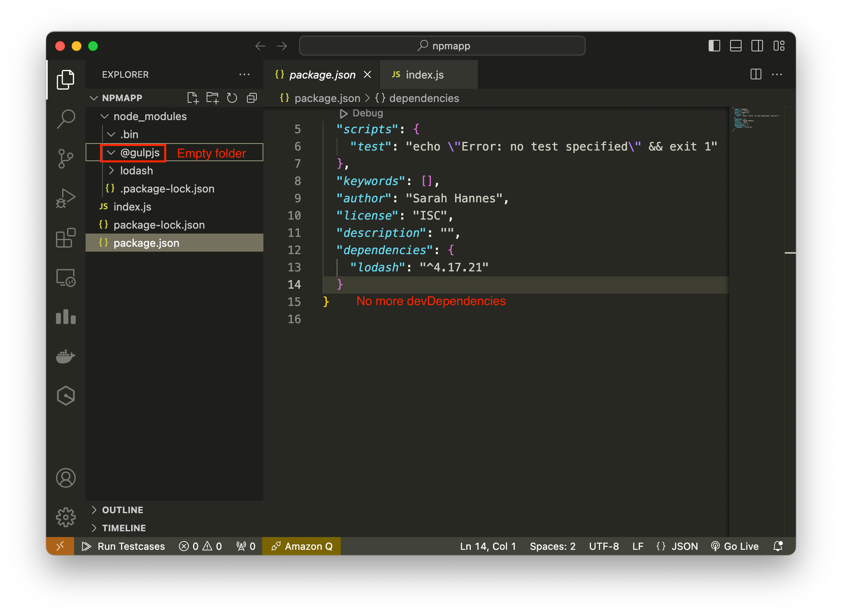Go back in navigation history
Image resolution: width=842 pixels, height=616 pixels.
pos(260,46)
